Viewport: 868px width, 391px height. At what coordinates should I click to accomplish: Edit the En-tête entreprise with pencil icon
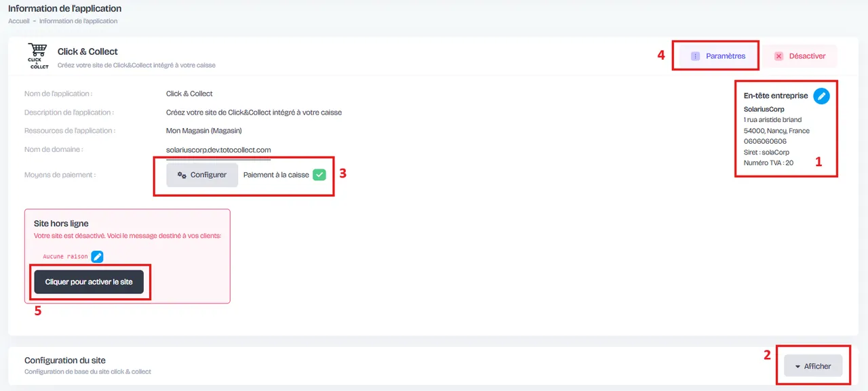[821, 96]
